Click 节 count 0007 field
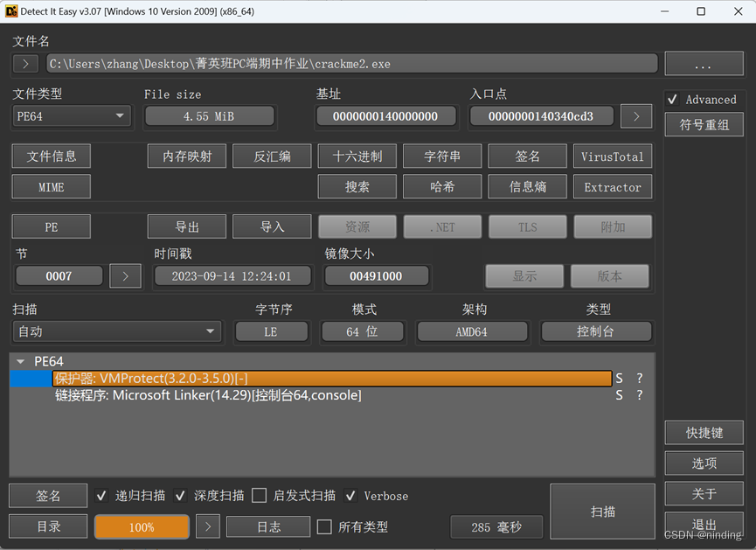This screenshot has height=550, width=756. [x=59, y=276]
